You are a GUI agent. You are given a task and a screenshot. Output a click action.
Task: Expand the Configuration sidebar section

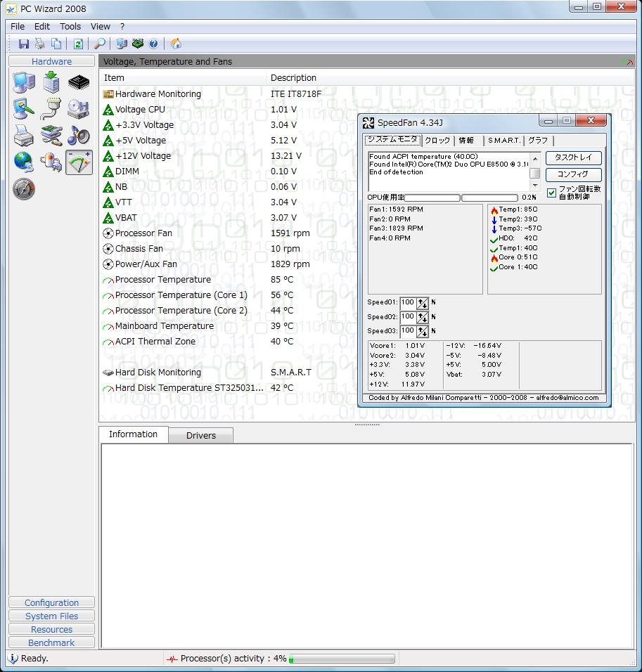51,602
